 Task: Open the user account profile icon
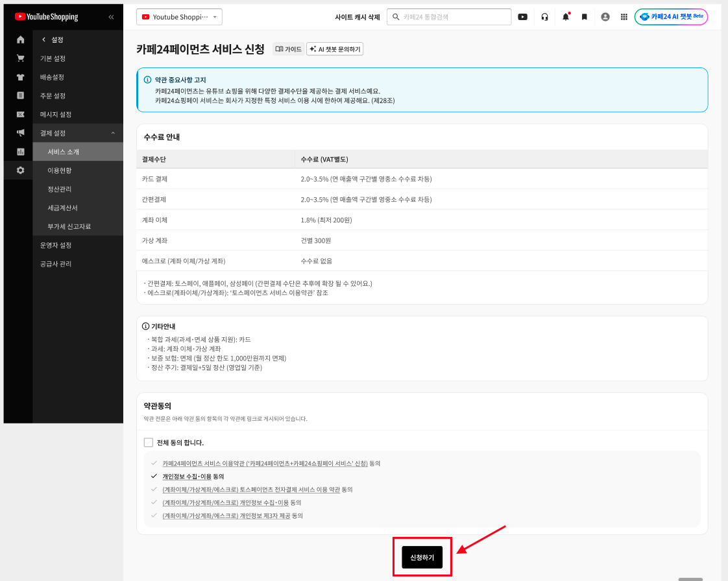coord(605,17)
